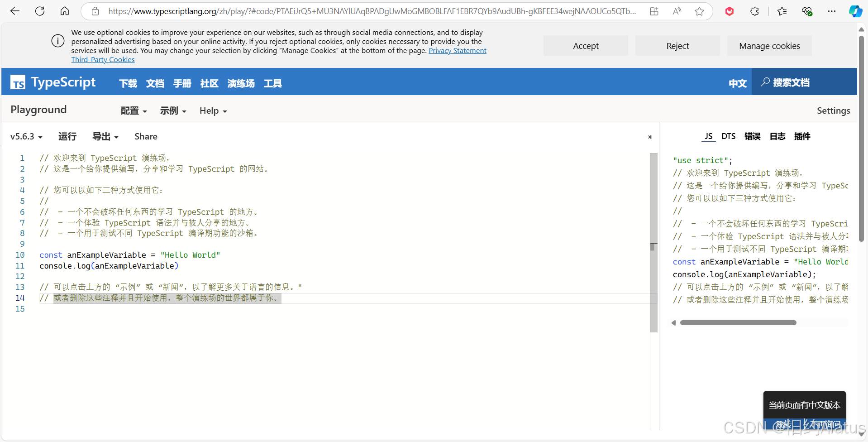Open 文档 in the navigation bar
The width and height of the screenshot is (868, 442).
click(155, 83)
